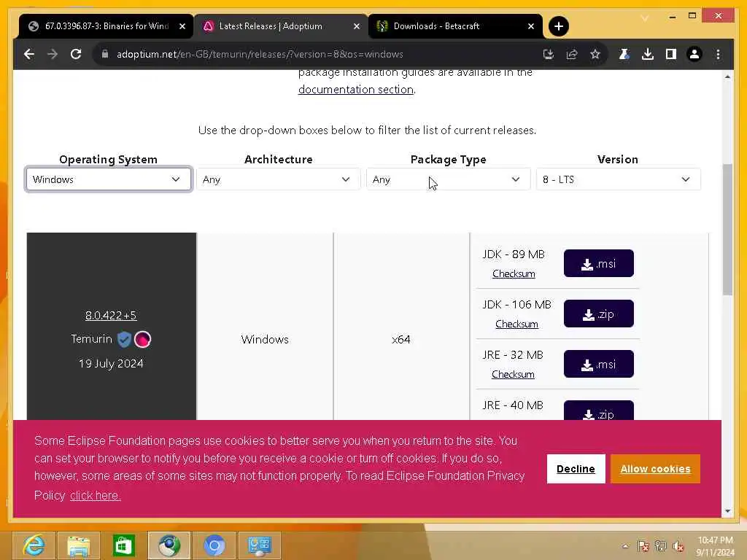Click the scrollbar down arrow

pos(727,511)
